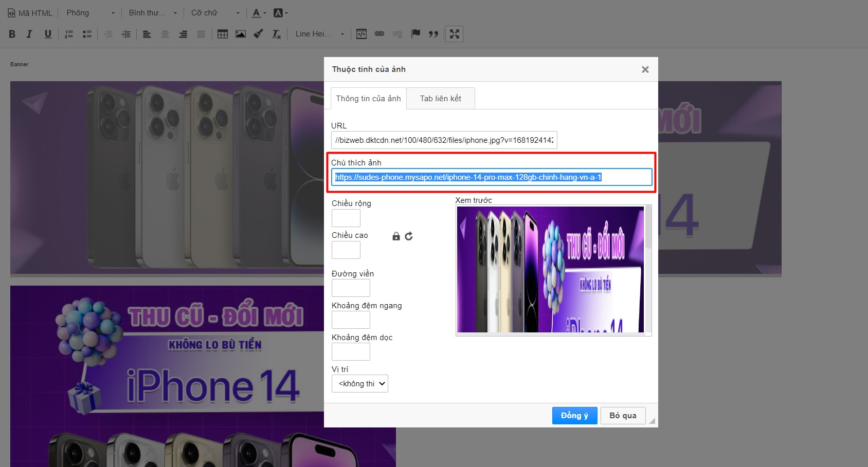Justify the text
Image resolution: width=868 pixels, height=467 pixels.
pos(201,34)
